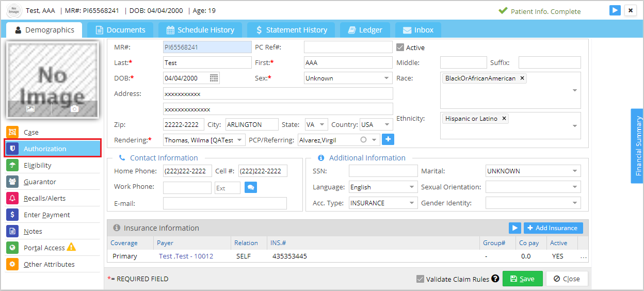The height and width of the screenshot is (291, 644).
Task: Open the Guarantor people icon
Action: pyautogui.click(x=12, y=182)
